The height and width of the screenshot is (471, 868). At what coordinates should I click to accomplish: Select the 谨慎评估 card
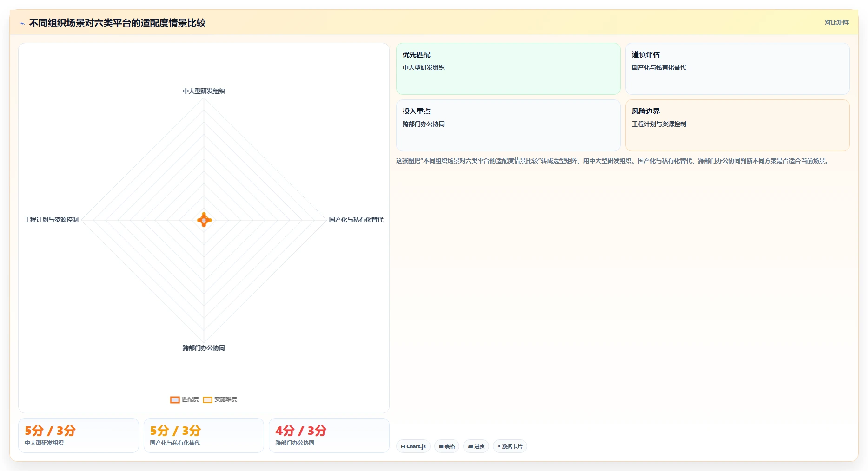tap(737, 69)
